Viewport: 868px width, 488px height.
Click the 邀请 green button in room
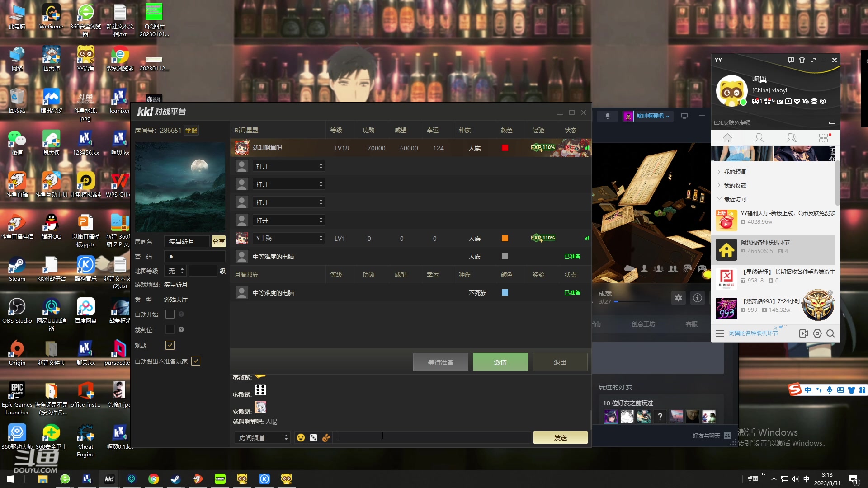pyautogui.click(x=500, y=361)
